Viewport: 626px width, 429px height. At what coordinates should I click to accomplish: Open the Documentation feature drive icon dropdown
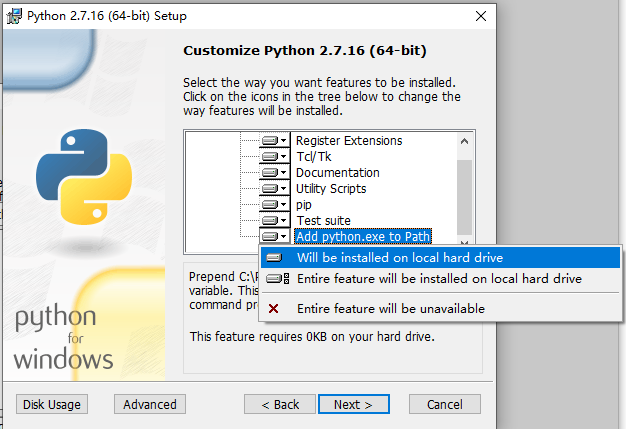click(x=274, y=172)
